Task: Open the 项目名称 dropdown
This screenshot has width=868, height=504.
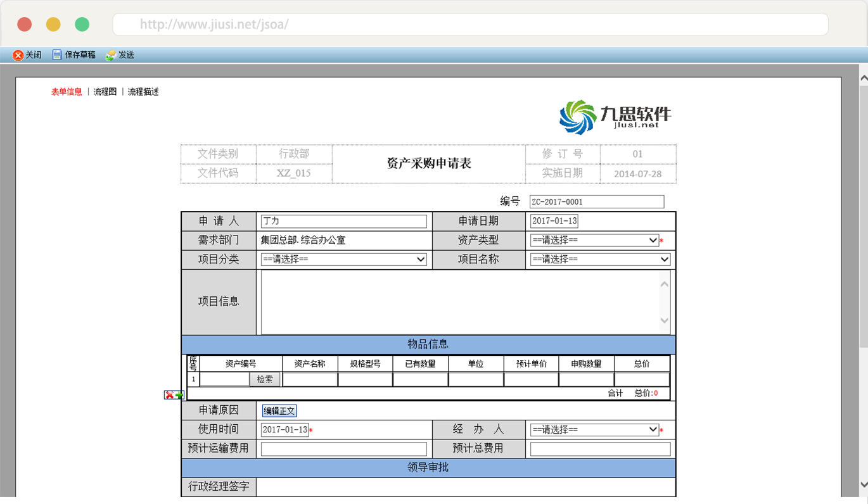Action: coord(599,260)
